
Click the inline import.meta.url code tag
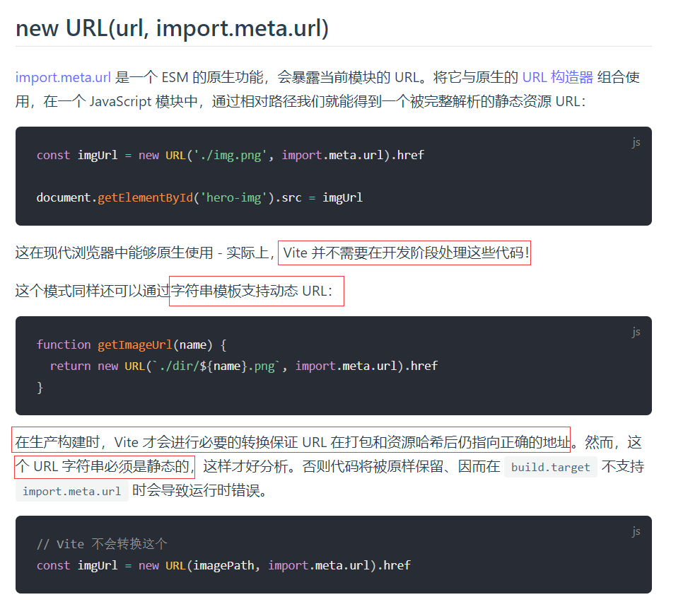(x=71, y=491)
